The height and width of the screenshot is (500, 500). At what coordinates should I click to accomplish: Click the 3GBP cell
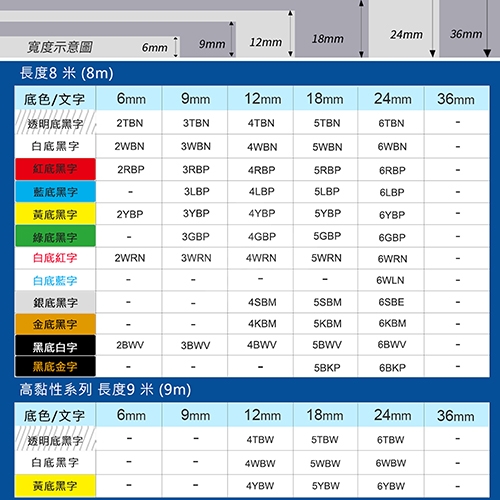click(x=196, y=237)
